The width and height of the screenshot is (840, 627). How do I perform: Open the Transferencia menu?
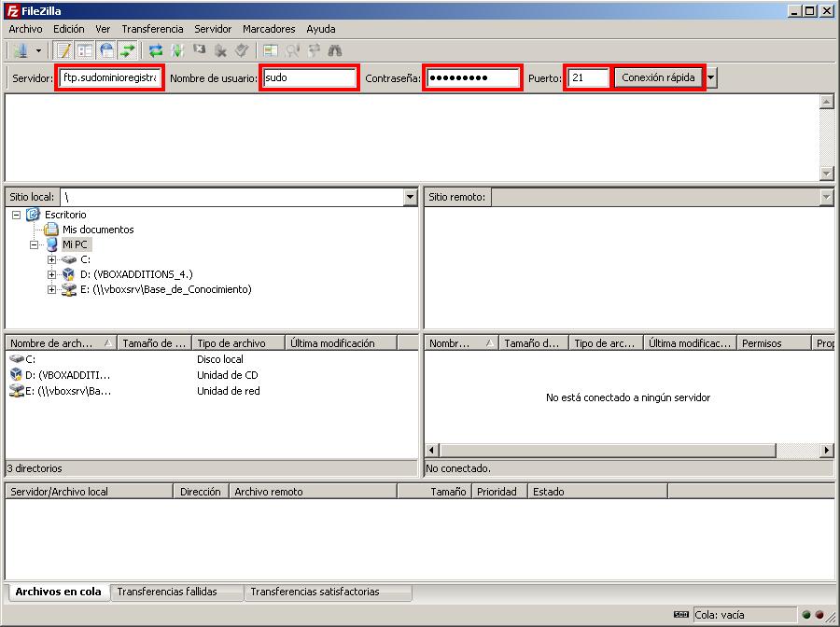pos(152,29)
